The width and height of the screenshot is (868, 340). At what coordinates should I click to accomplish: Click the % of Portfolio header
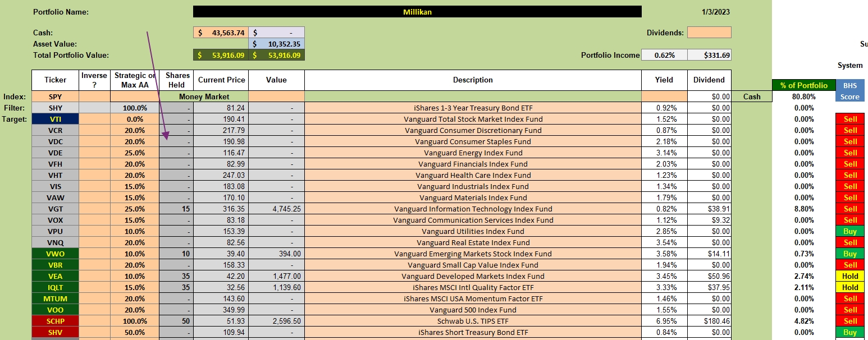pos(804,85)
